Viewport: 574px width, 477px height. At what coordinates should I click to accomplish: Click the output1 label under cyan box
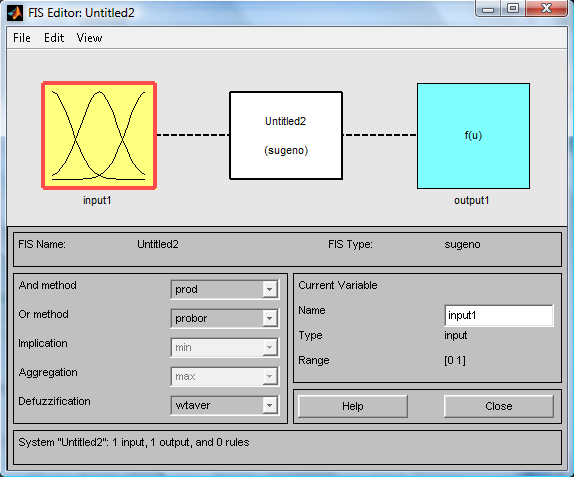pos(472,201)
